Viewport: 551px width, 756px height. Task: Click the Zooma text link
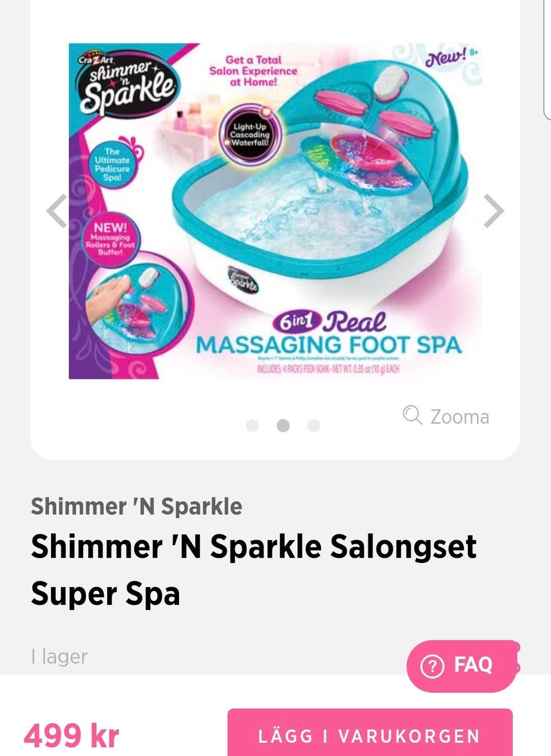(460, 416)
